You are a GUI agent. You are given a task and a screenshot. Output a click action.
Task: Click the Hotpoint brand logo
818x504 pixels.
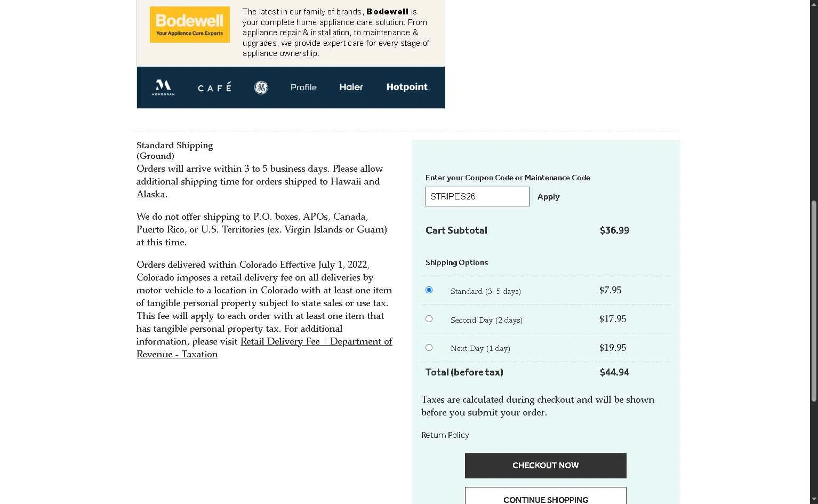408,87
